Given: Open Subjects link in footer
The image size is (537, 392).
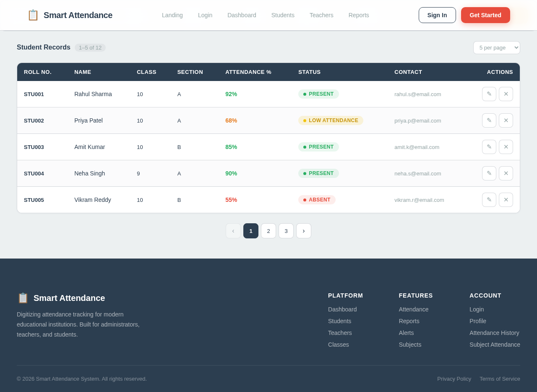Looking at the screenshot, I should pyautogui.click(x=410, y=345).
